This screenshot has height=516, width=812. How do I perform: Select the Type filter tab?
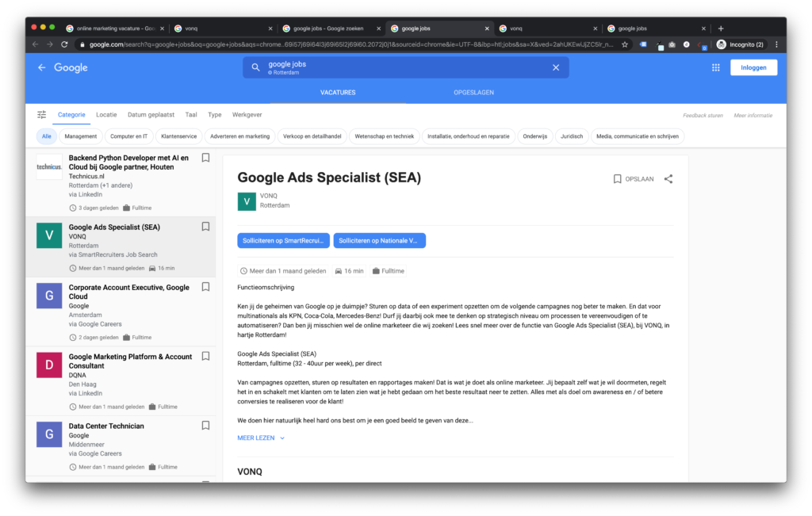[214, 115]
